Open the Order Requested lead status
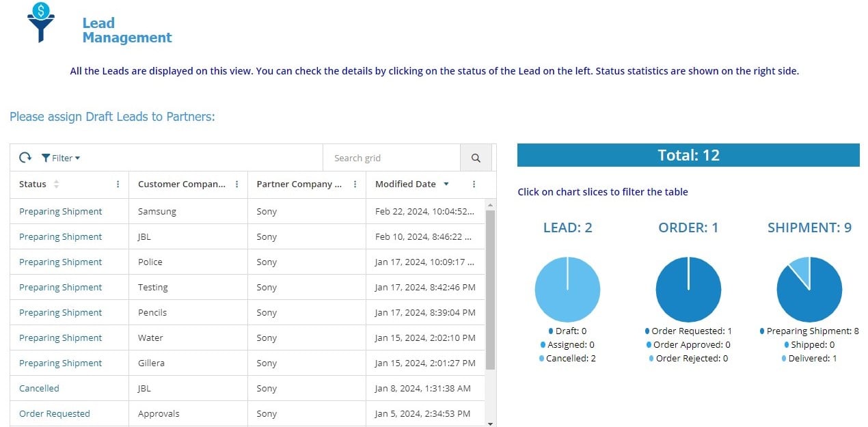The image size is (868, 427). [55, 413]
